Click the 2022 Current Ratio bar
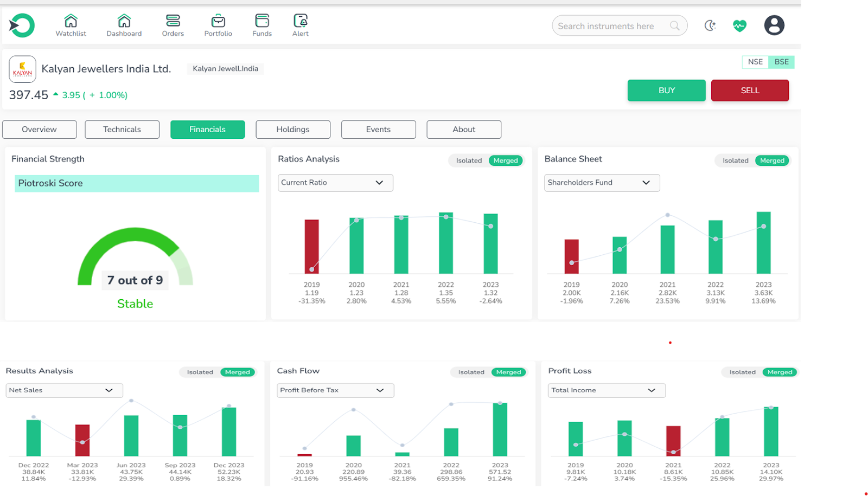This screenshot has width=868, height=496. click(x=446, y=243)
